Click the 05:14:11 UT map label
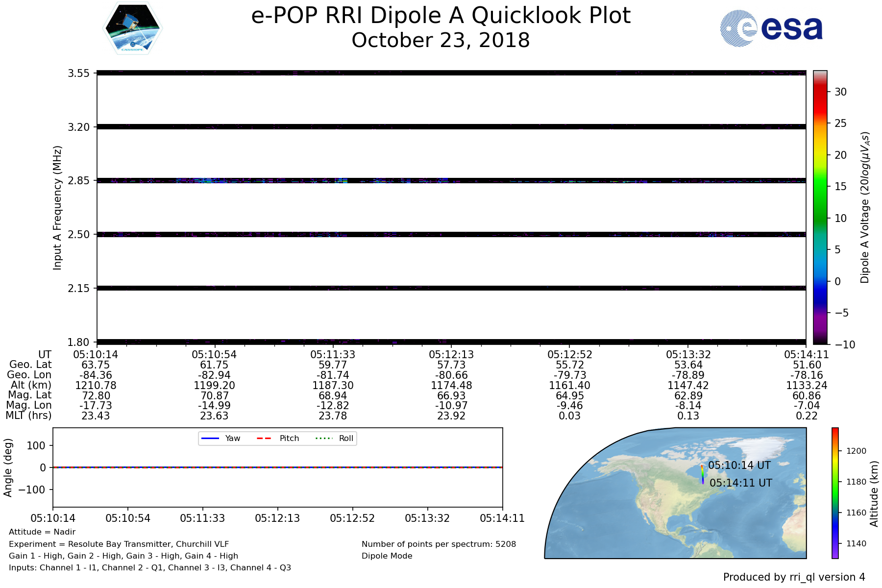The width and height of the screenshot is (882, 588). point(740,483)
